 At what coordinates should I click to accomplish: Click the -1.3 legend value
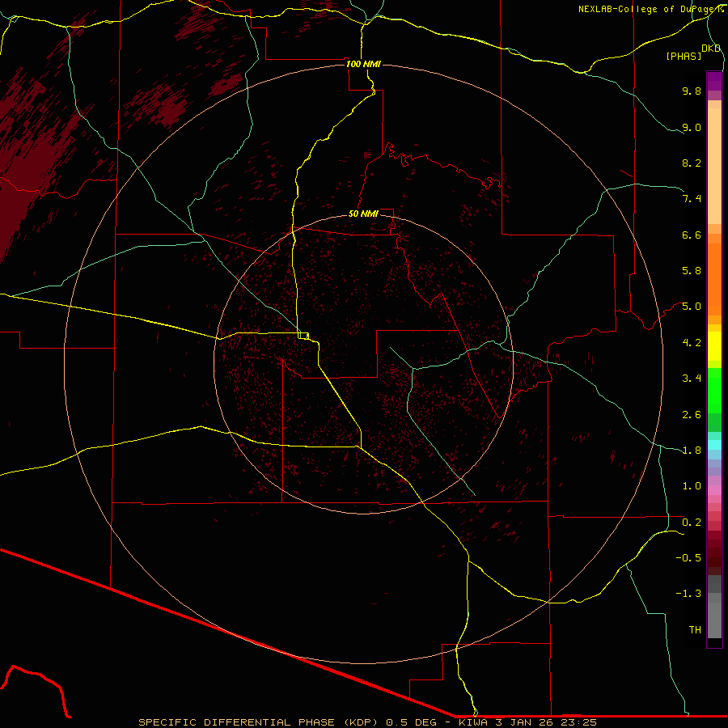(x=688, y=594)
